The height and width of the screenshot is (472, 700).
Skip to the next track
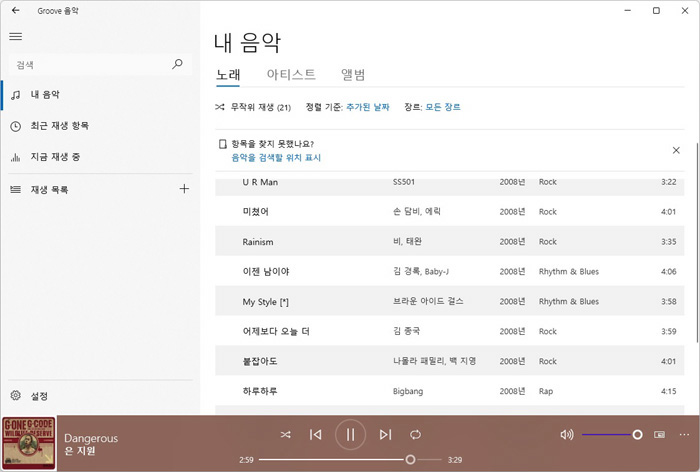tap(385, 434)
